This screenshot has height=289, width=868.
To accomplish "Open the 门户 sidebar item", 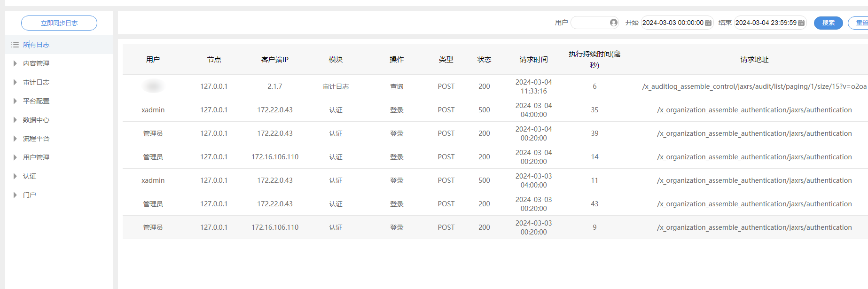I will (30, 195).
